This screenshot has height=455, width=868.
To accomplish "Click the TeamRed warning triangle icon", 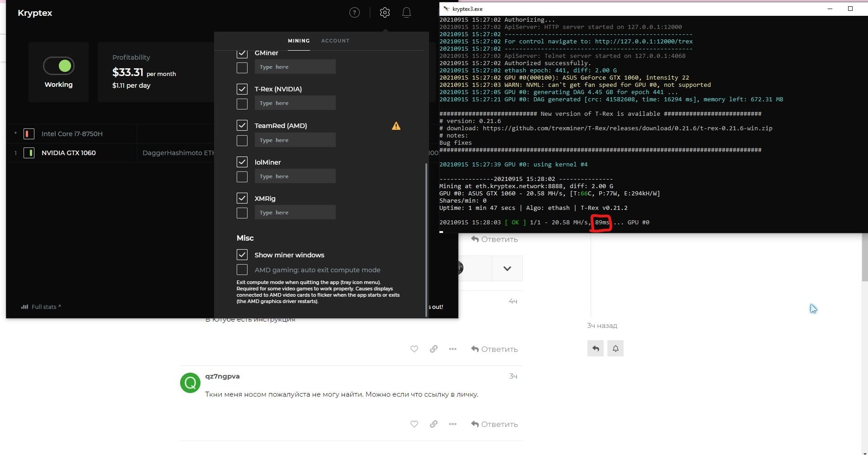I will coord(396,126).
